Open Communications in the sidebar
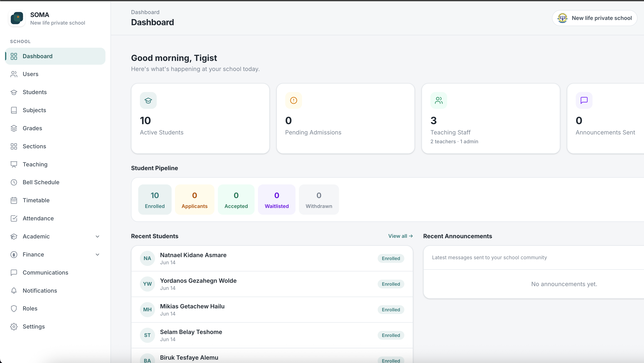Screen dimensions: 644x363 tap(55, 272)
